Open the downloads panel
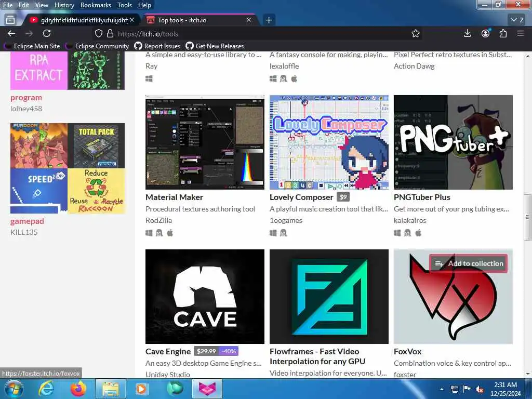532x399 pixels. 467,33
